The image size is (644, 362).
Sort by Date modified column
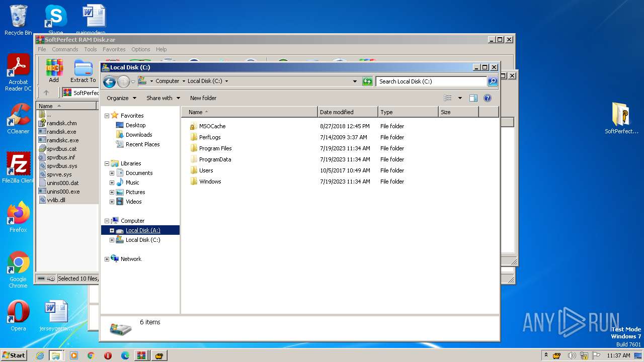tap(348, 112)
